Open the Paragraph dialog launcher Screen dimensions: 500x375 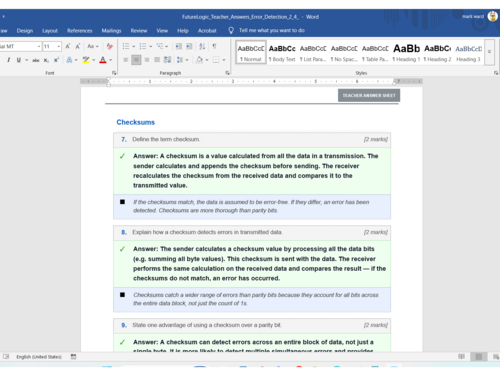point(228,73)
